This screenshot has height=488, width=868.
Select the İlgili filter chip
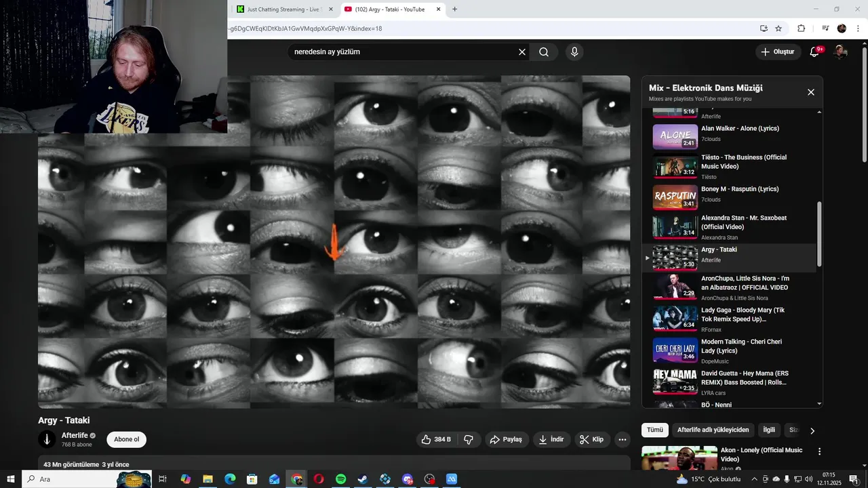(x=769, y=430)
